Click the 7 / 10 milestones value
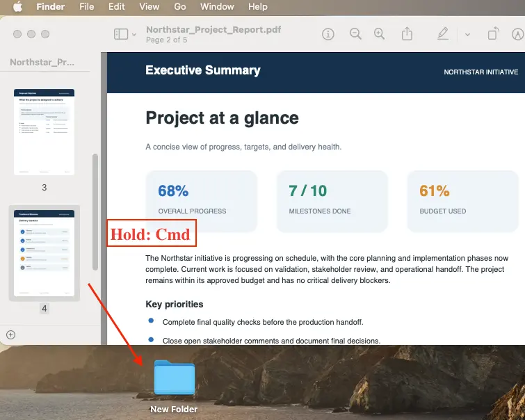This screenshot has width=525, height=420. click(308, 191)
